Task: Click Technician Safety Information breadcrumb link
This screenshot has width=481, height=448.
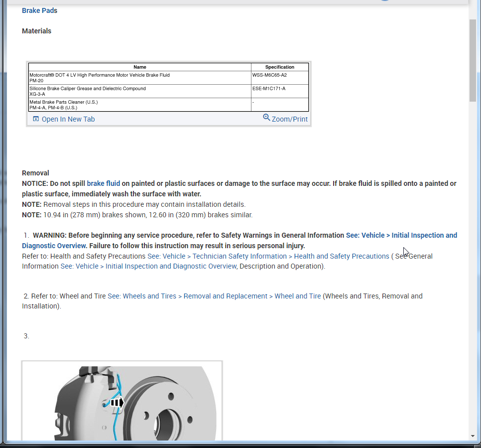Action: (240, 256)
